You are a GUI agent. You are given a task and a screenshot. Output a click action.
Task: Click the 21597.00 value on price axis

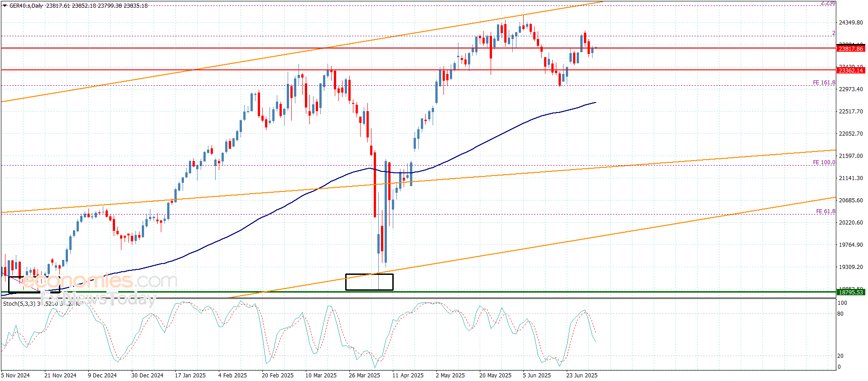click(x=851, y=156)
